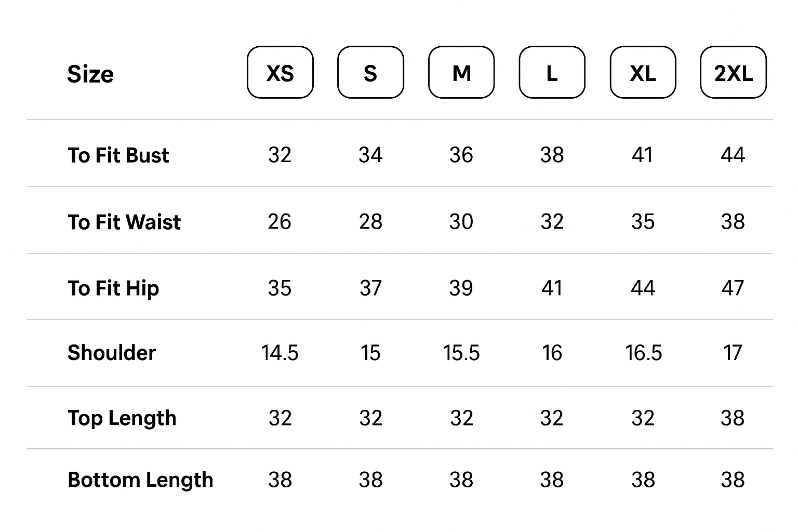Screen dimensions: 798x532
Task: Click the 2XL shoulder value 17
Action: (x=733, y=353)
